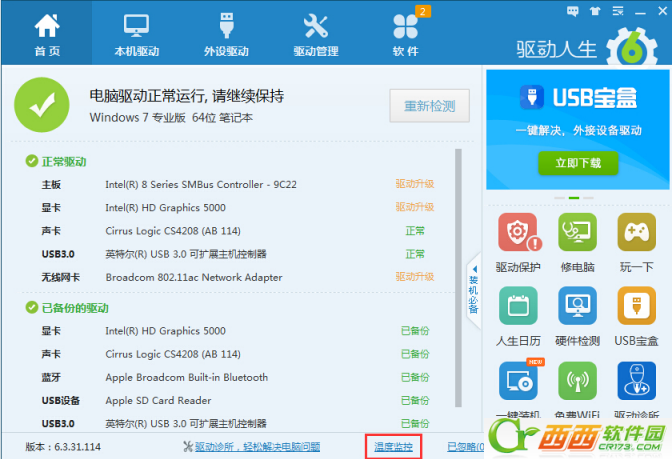
Task: Open the feedback chat icon
Action: click(572, 11)
